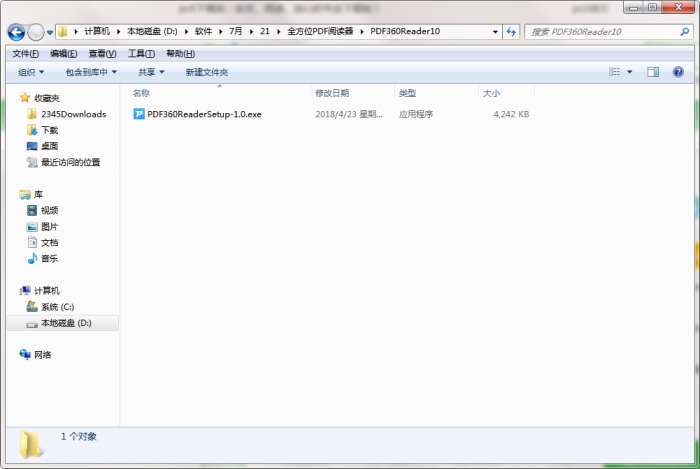Click 21 in the address path
The height and width of the screenshot is (469, 700).
(265, 31)
